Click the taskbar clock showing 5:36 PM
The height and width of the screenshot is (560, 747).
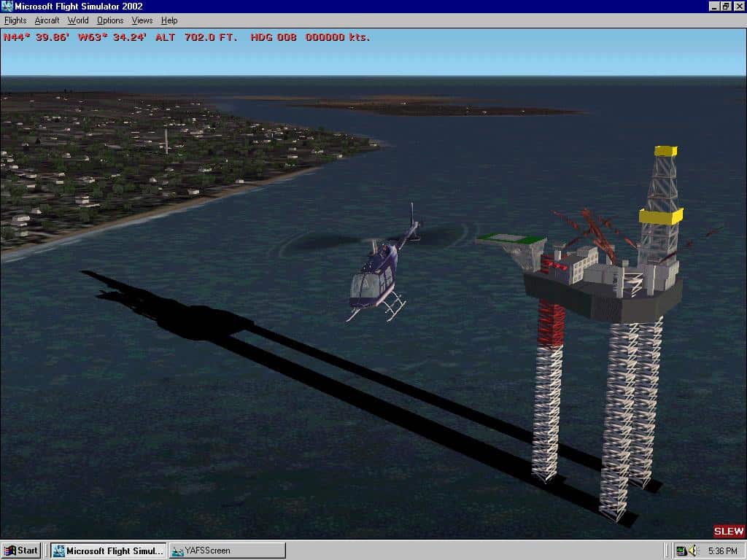click(721, 551)
